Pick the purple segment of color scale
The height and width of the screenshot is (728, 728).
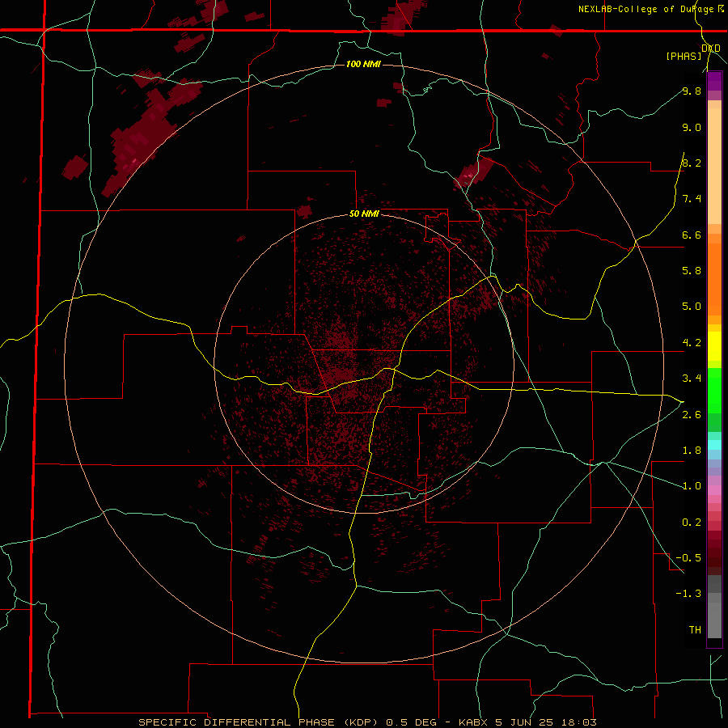coord(714,81)
